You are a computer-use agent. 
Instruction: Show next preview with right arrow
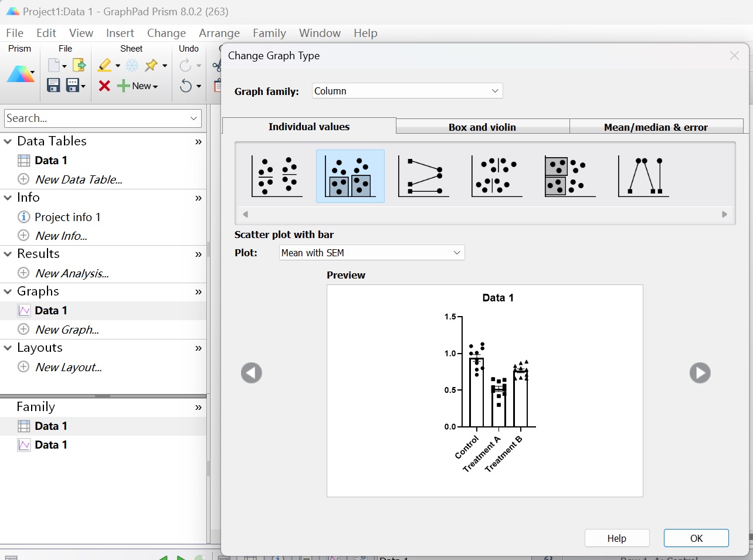(x=700, y=373)
